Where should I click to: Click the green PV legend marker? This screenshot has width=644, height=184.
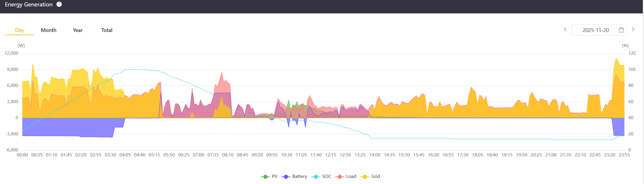265,177
